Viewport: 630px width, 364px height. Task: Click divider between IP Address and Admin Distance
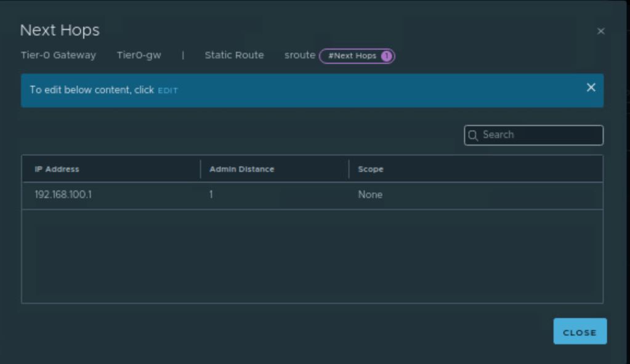tap(201, 169)
